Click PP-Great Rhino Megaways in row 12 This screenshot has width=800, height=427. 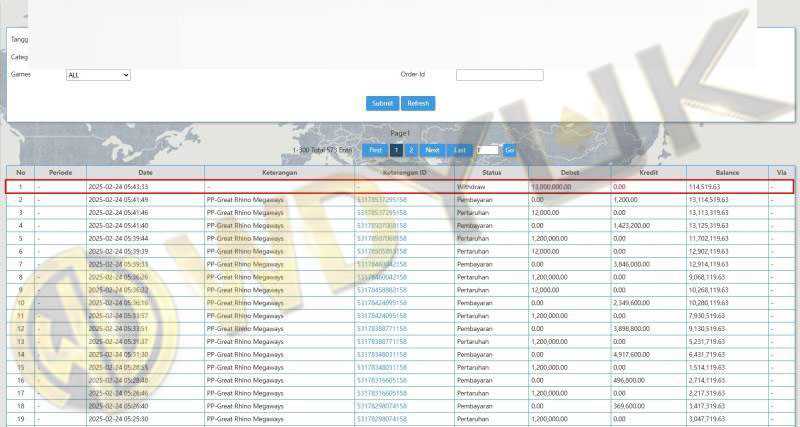[245, 329]
